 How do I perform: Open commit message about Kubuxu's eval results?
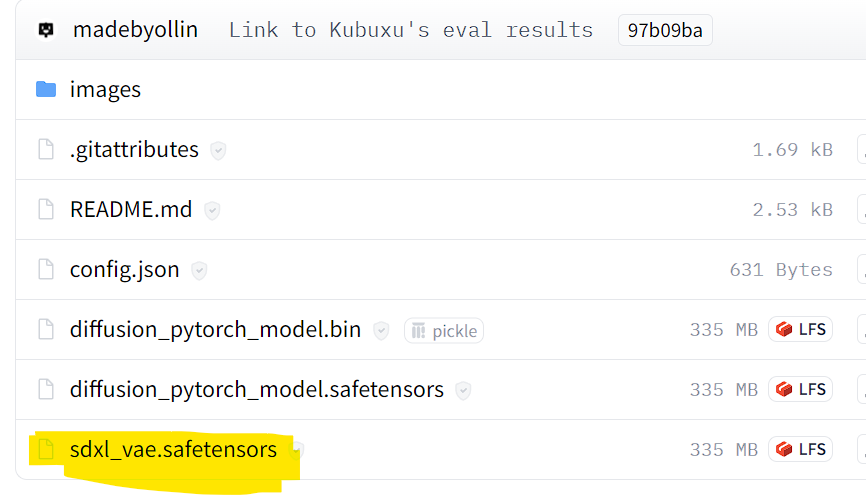pos(410,30)
